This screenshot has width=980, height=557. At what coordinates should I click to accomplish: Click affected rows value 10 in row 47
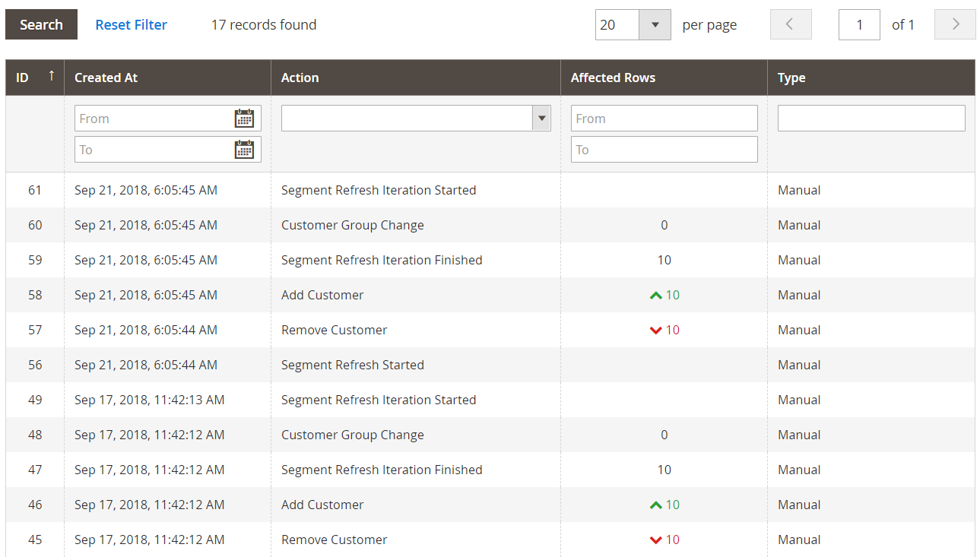[x=664, y=470]
